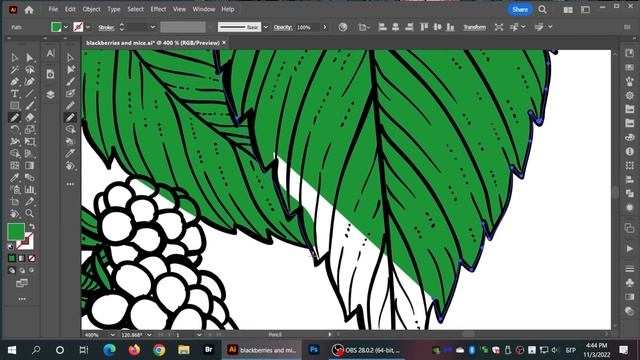Select the Column Graph tool
The image size is (640, 360).
[29, 189]
